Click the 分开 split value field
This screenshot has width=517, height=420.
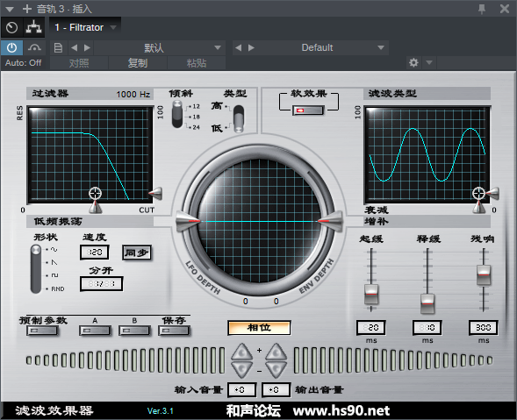102,283
